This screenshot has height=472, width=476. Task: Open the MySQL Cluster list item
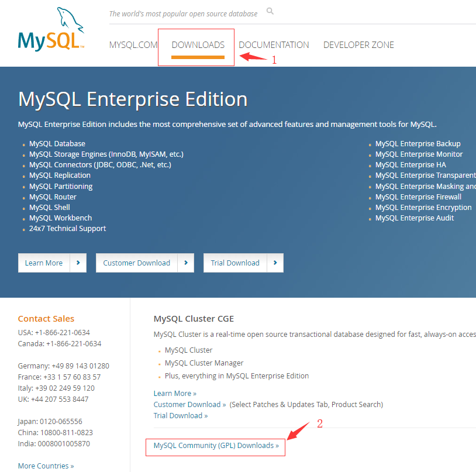coord(188,349)
